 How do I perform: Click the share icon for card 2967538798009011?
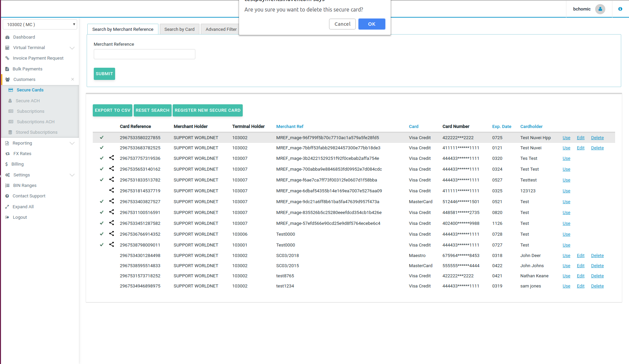[111, 244]
